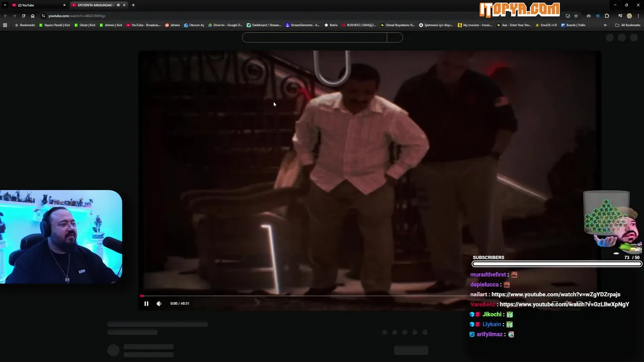The width and height of the screenshot is (644, 362).
Task: Close the (2) YouTube tab
Action: (x=64, y=5)
